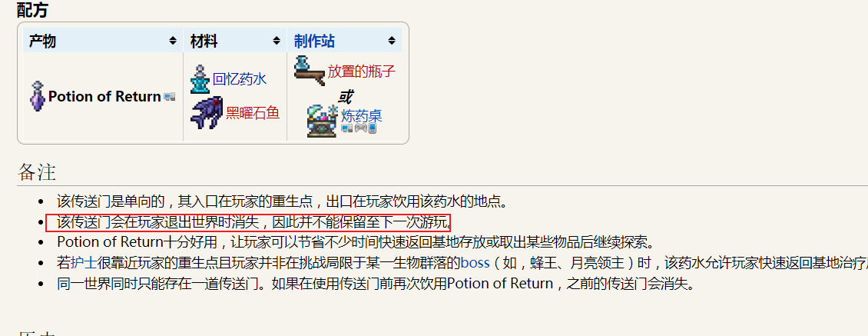Follow the boss link in notes
Screen dimensions: 868x336
(x=475, y=263)
